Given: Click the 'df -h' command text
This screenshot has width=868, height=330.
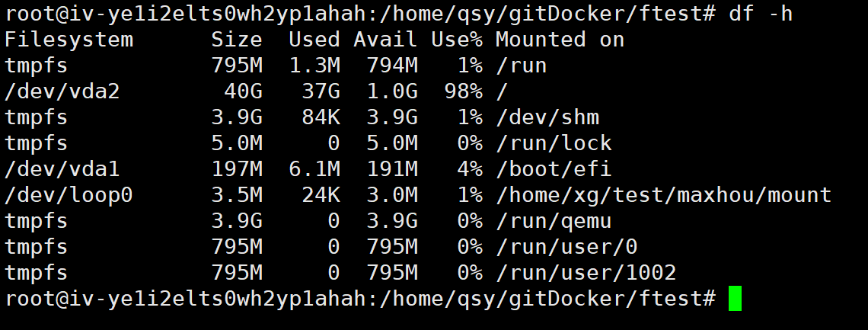Looking at the screenshot, I should [x=761, y=13].
